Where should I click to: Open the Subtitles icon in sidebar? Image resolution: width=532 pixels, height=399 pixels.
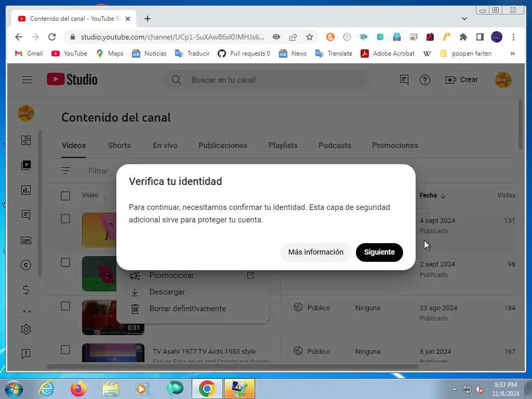pos(26,241)
